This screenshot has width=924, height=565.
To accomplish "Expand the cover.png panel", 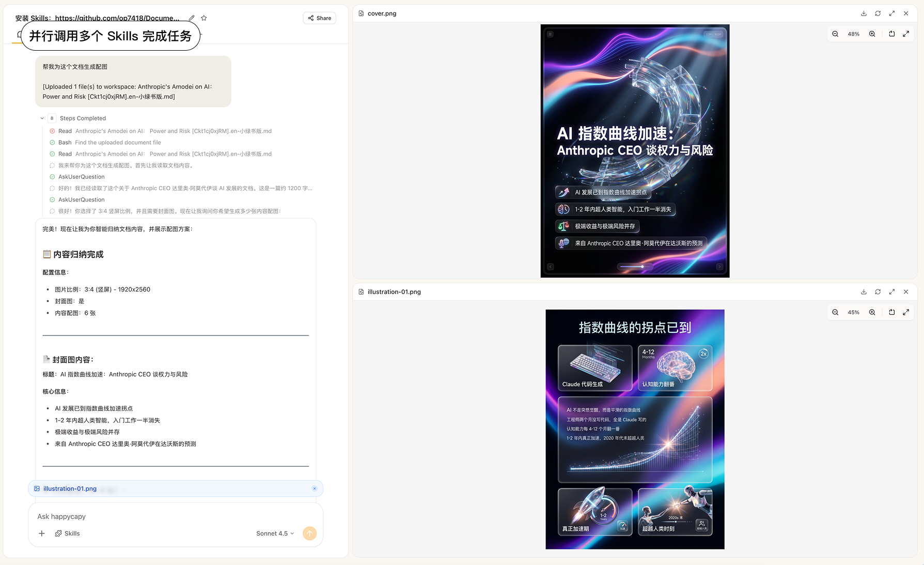I will click(892, 13).
